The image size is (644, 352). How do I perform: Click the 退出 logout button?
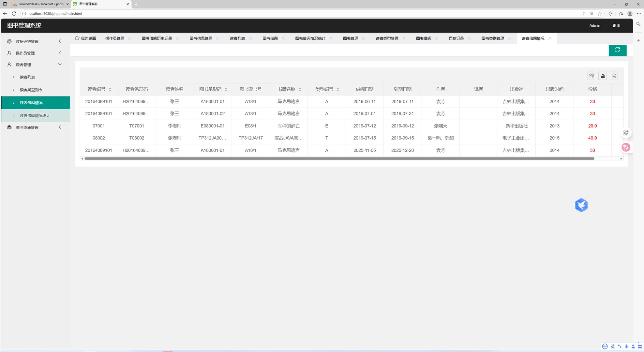tap(616, 25)
